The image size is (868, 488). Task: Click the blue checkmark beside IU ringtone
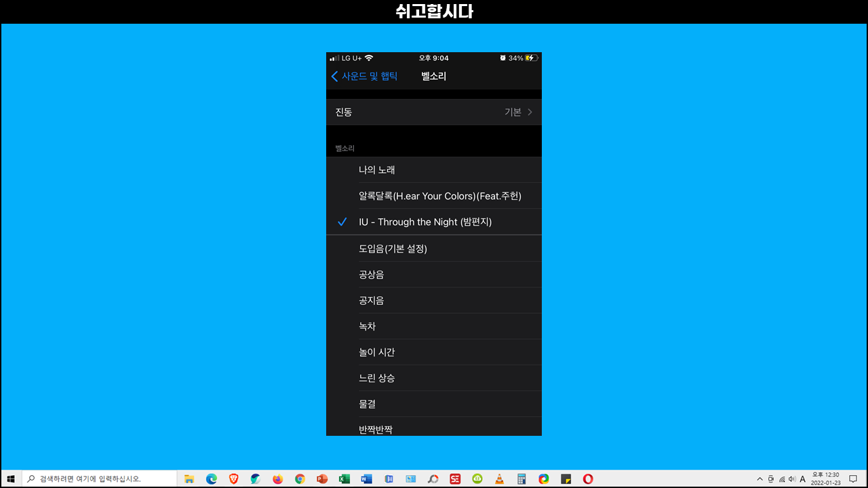(x=342, y=222)
